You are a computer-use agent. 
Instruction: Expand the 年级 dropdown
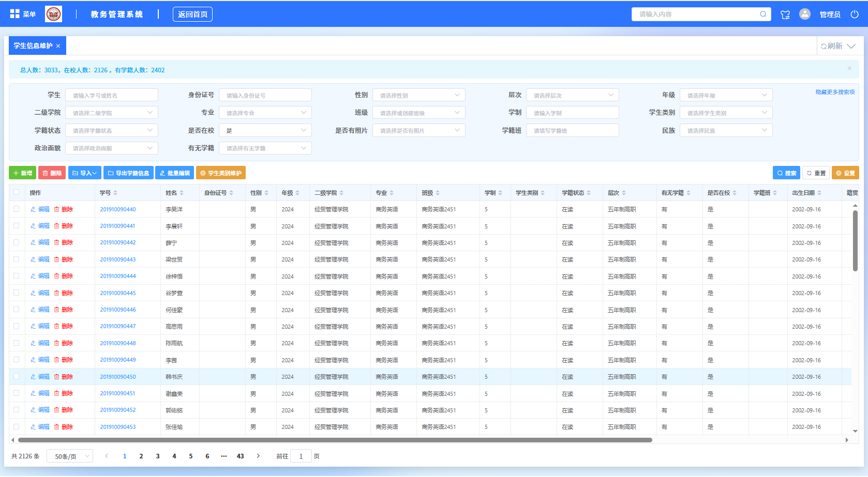pyautogui.click(x=726, y=95)
